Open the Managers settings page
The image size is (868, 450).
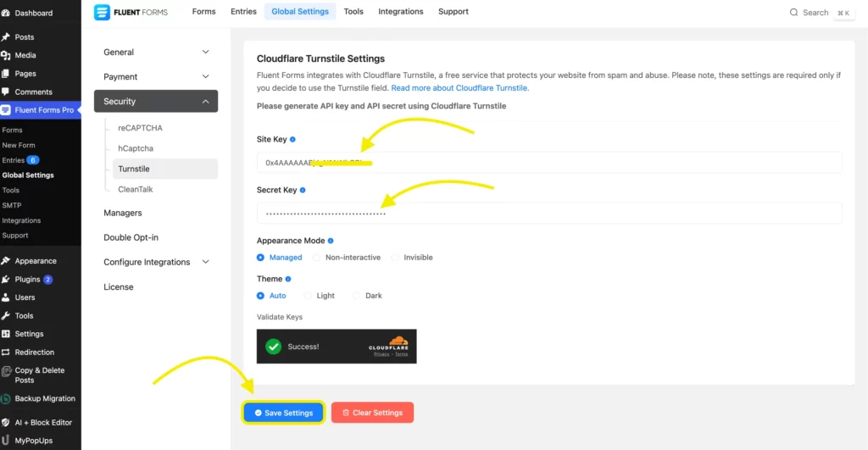(x=123, y=213)
